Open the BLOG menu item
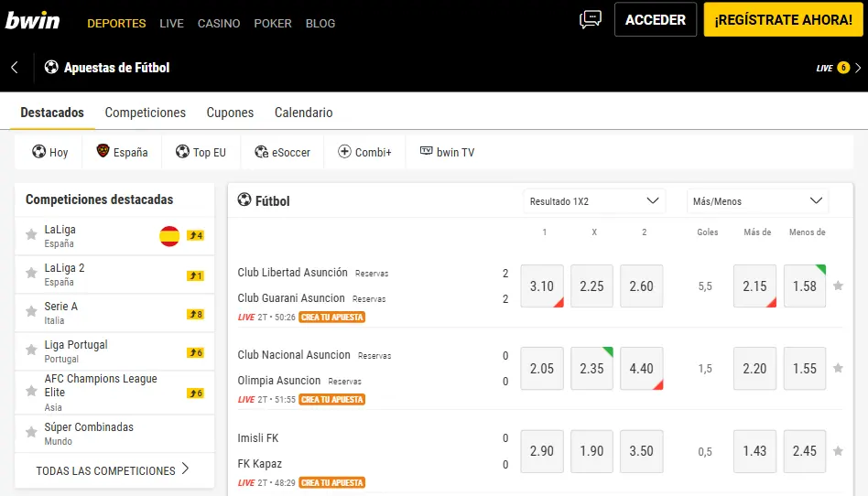Image resolution: width=868 pixels, height=496 pixels. tap(320, 23)
